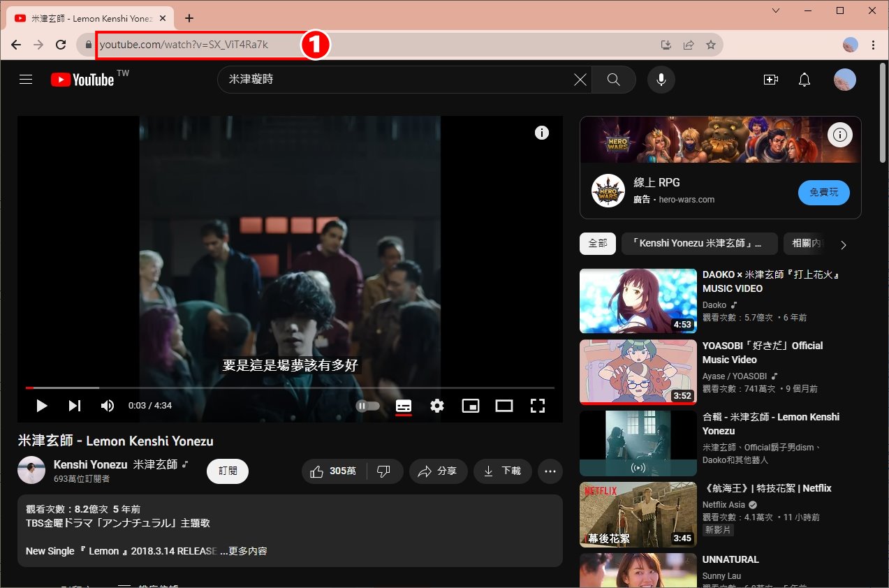
Task: Select the 相關內容 filter chip
Action: pos(805,244)
